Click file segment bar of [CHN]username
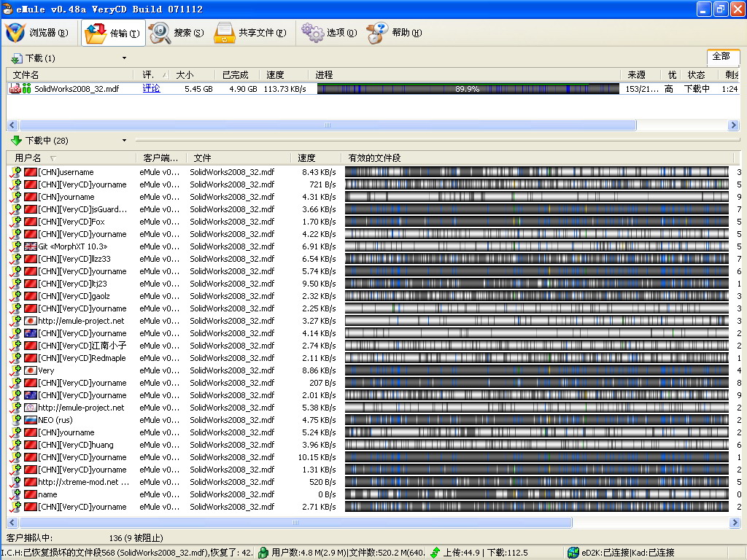 tap(537, 172)
